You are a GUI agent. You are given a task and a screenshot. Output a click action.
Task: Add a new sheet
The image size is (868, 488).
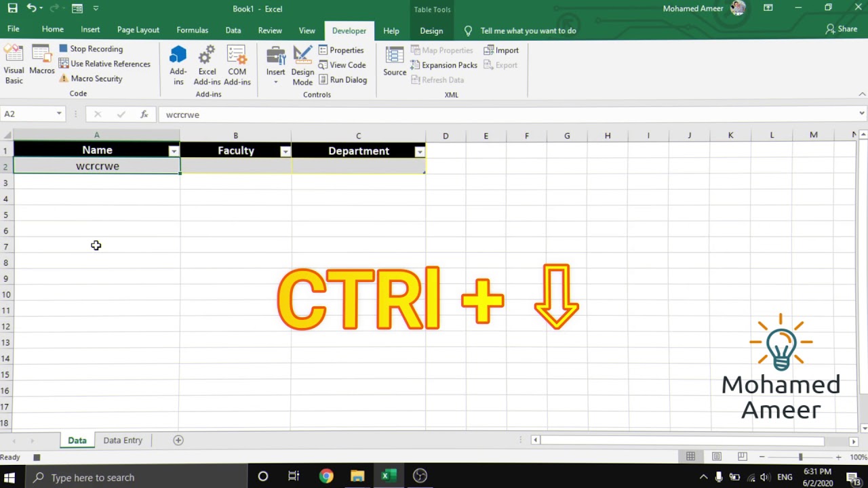(x=178, y=440)
